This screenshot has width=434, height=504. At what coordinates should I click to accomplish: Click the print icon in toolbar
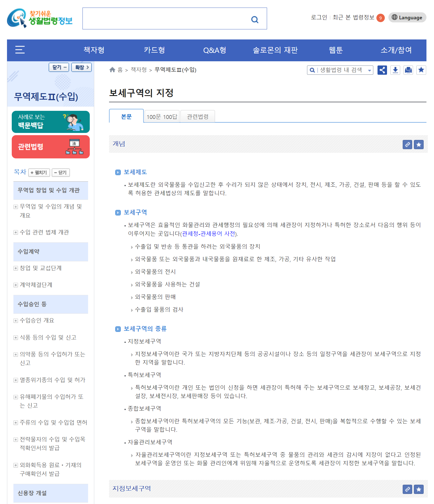coord(408,70)
